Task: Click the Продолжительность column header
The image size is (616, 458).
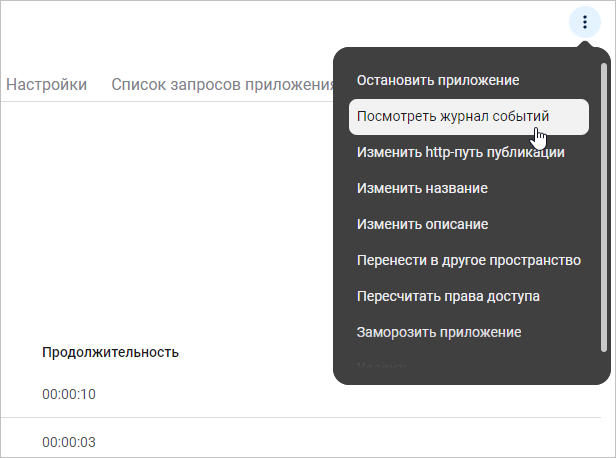Action: point(110,352)
